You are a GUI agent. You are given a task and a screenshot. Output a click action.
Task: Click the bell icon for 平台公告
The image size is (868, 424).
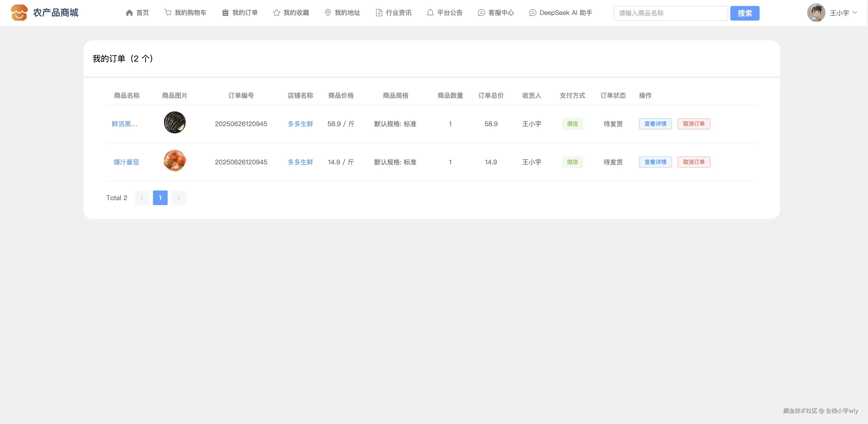430,13
